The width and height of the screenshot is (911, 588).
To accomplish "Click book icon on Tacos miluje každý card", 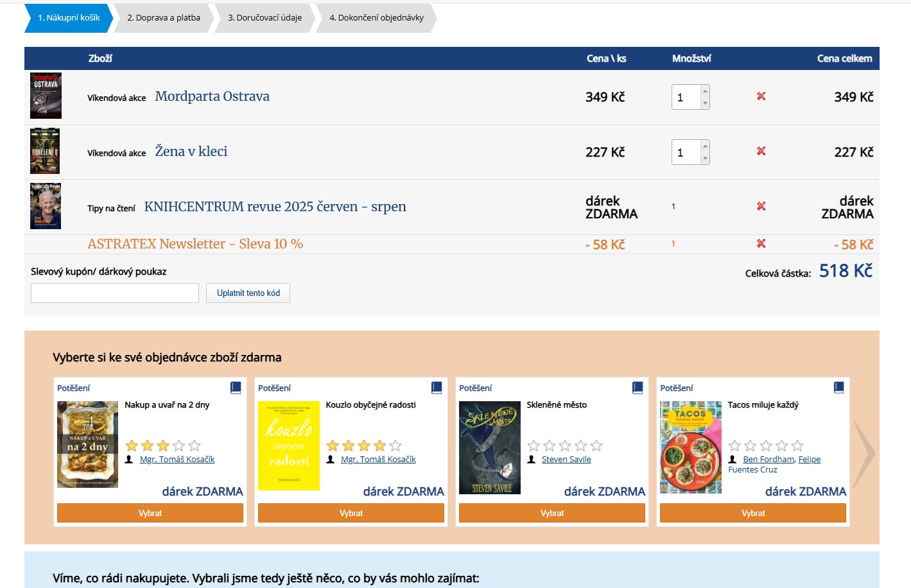I will [x=838, y=388].
